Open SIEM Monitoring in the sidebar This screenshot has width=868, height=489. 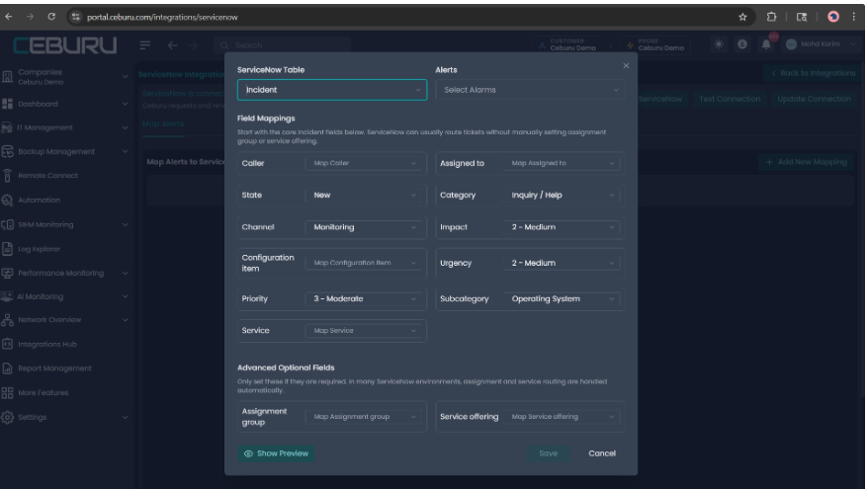tap(64, 224)
